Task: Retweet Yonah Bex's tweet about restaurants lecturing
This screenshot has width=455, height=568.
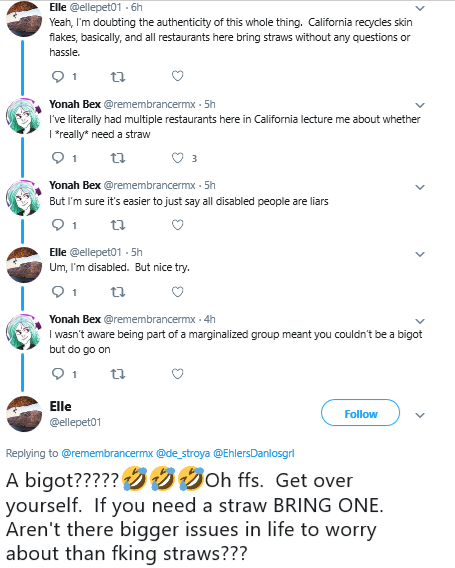Action: point(118,158)
